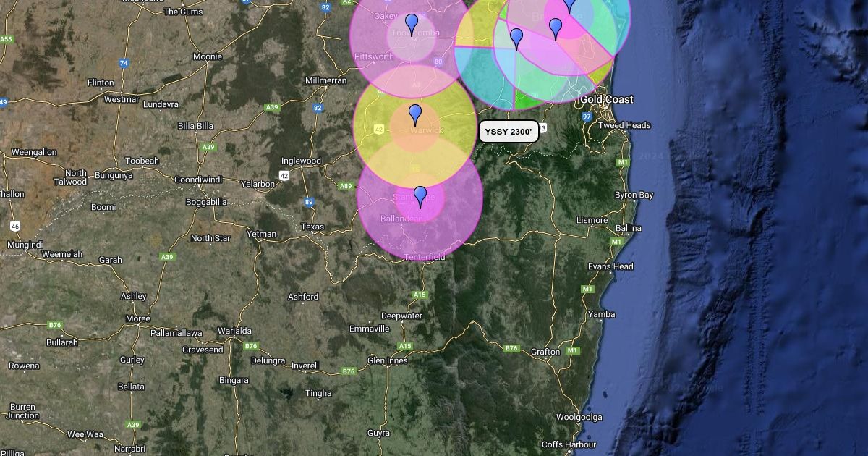Click the Goondiwindi label
Viewport: 868px width, 456px height.
[x=197, y=179]
